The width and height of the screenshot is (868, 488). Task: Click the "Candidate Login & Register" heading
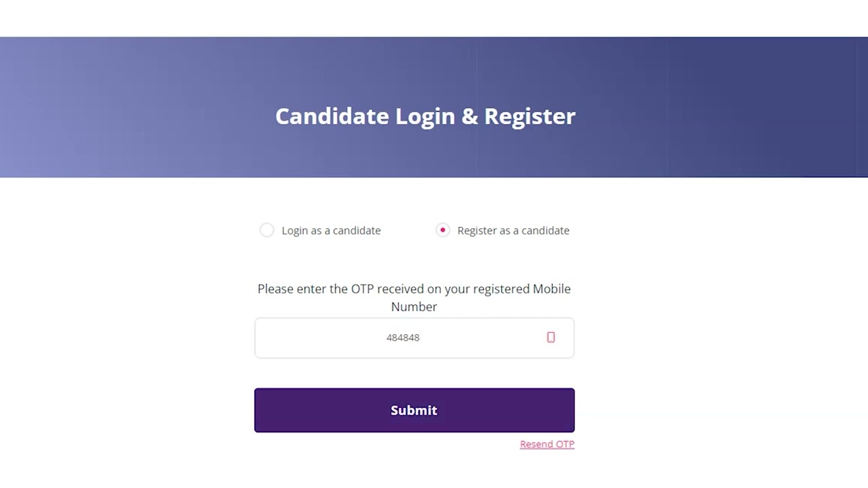click(425, 116)
